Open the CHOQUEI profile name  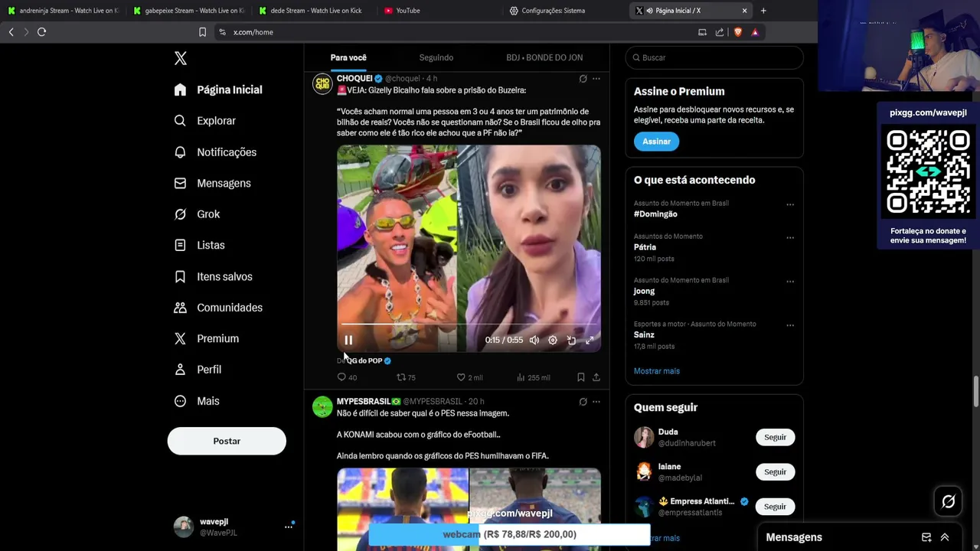click(x=354, y=78)
